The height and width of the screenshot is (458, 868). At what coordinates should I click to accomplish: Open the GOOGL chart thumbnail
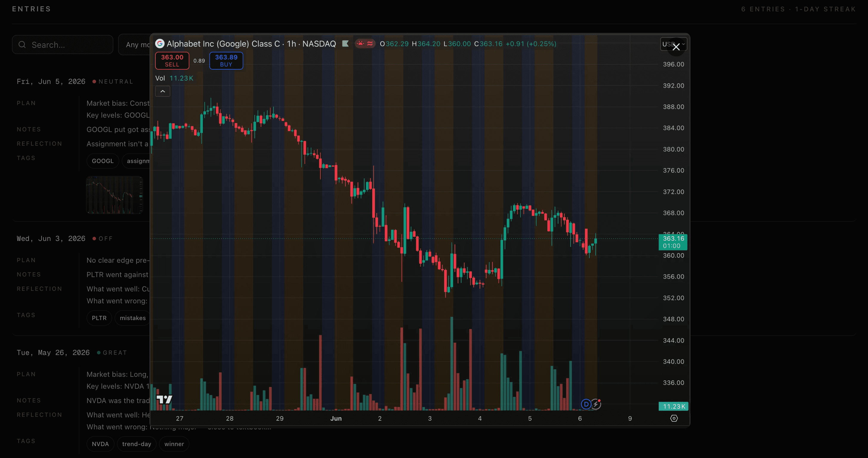[x=115, y=195]
